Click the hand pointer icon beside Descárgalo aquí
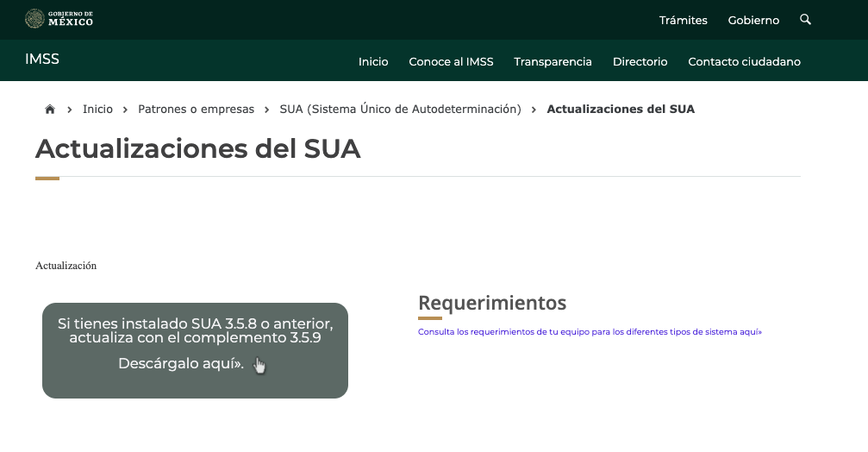Image resolution: width=868 pixels, height=452 pixels. (259, 365)
